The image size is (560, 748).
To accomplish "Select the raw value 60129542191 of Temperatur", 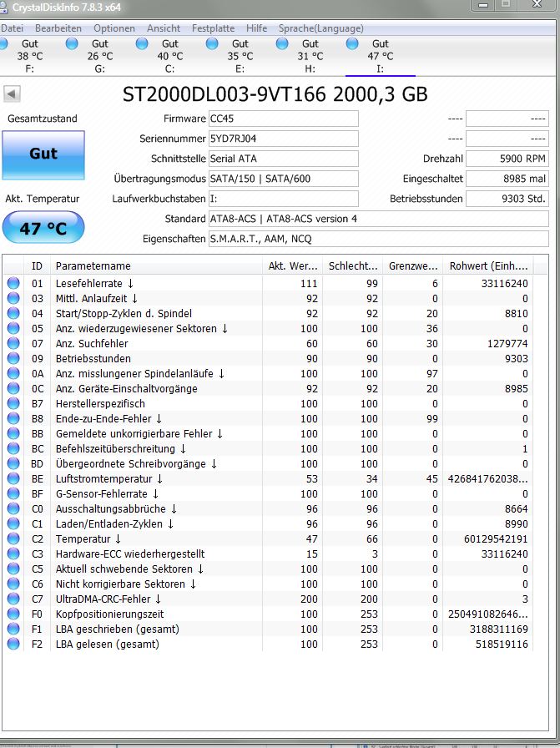I will pyautogui.click(x=496, y=539).
